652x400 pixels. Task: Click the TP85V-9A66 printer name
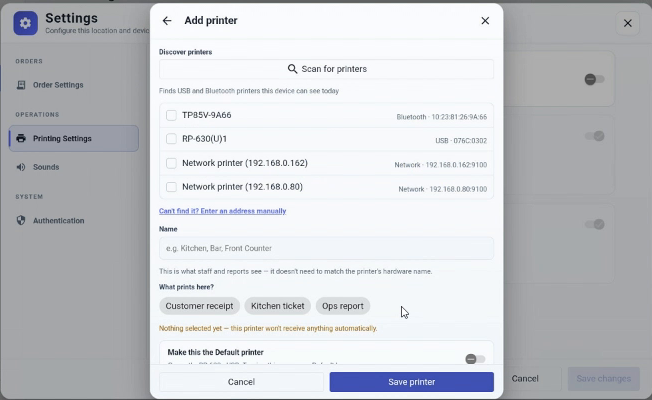[x=207, y=115]
